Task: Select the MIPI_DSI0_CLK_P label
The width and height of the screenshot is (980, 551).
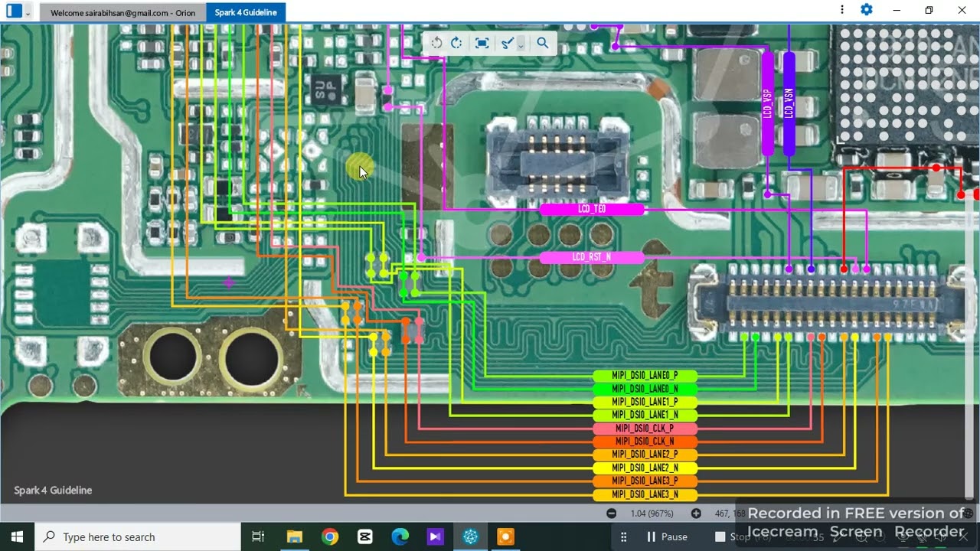Action: (645, 429)
